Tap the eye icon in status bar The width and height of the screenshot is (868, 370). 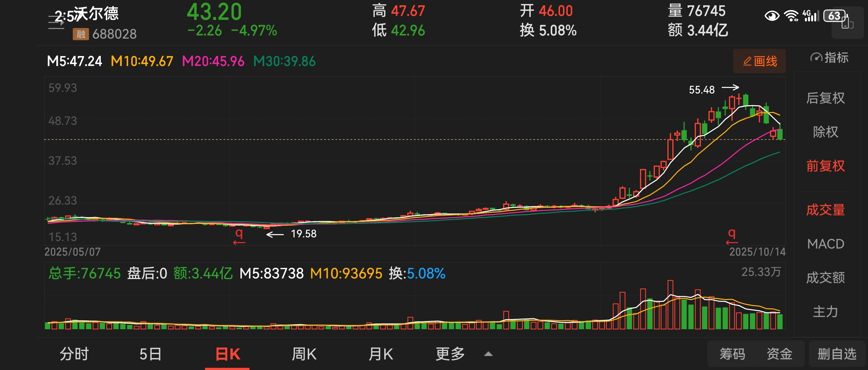coord(772,16)
